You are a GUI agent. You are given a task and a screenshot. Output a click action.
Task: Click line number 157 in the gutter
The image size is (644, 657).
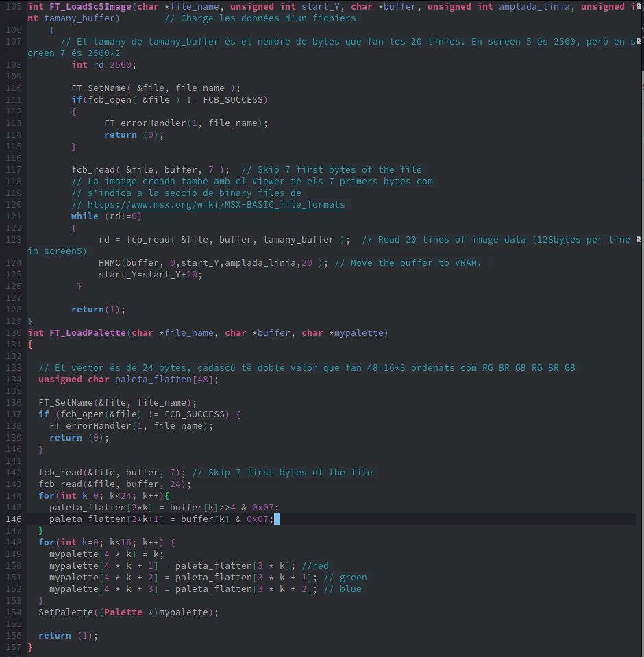(14, 647)
